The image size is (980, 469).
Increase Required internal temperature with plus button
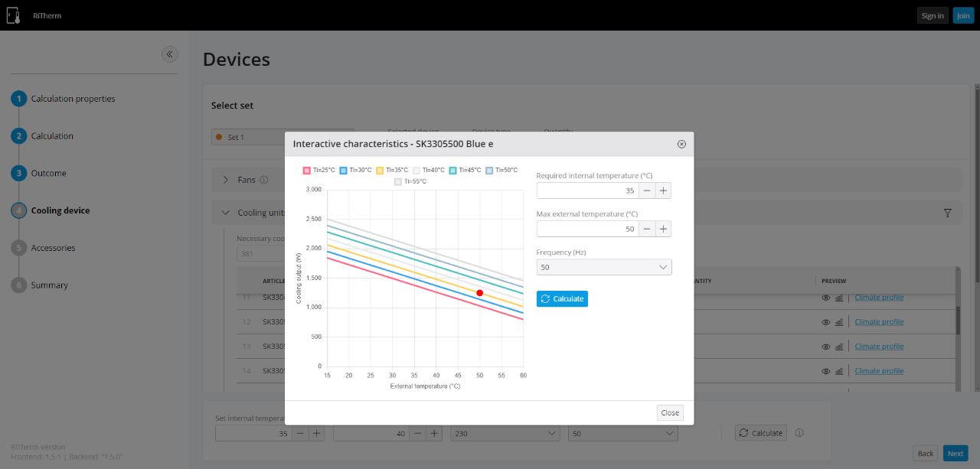click(x=663, y=191)
